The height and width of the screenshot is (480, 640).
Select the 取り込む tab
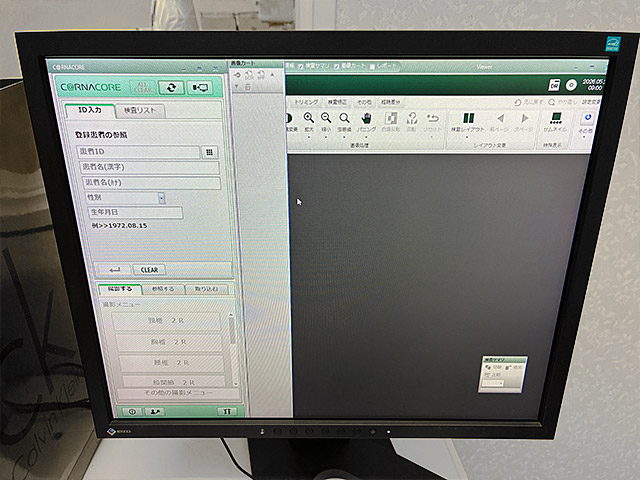(x=206, y=289)
